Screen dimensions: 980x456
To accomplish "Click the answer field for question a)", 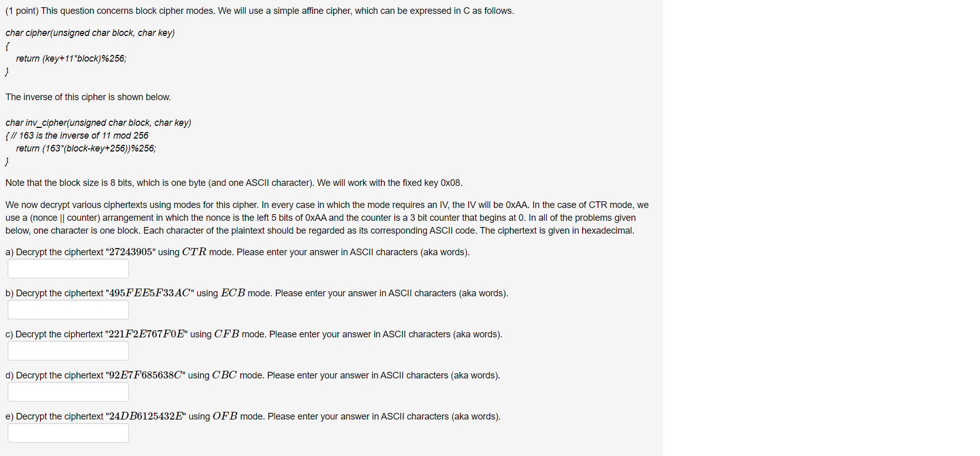I will coord(68,268).
